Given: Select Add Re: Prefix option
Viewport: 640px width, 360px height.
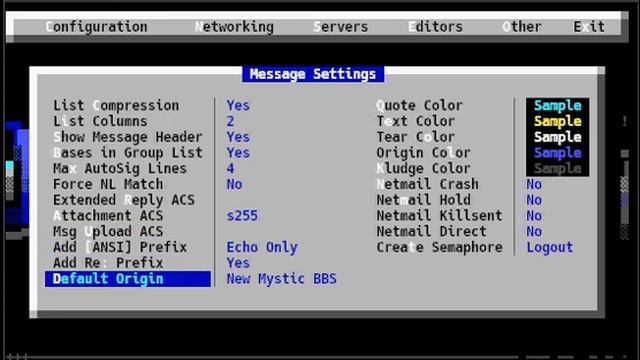Looking at the screenshot, I should coord(108,263).
